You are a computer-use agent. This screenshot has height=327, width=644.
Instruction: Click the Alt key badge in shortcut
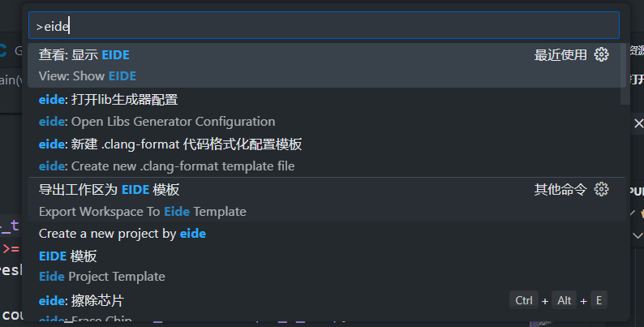pyautogui.click(x=564, y=300)
